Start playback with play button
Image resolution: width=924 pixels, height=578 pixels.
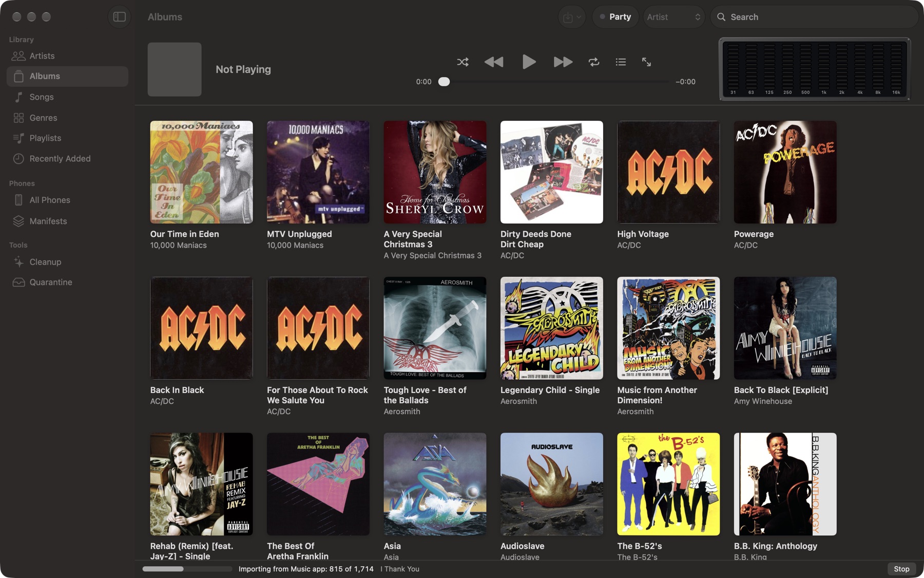click(529, 62)
